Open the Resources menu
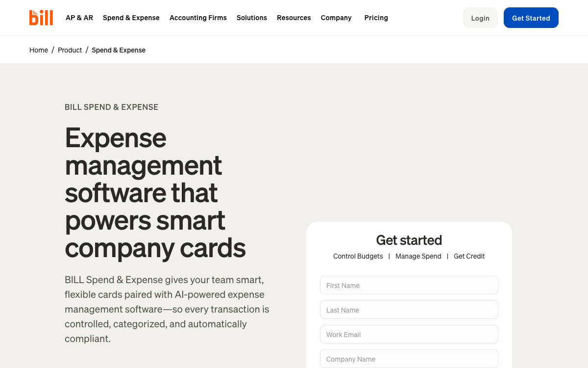This screenshot has width=588, height=368. tap(294, 18)
